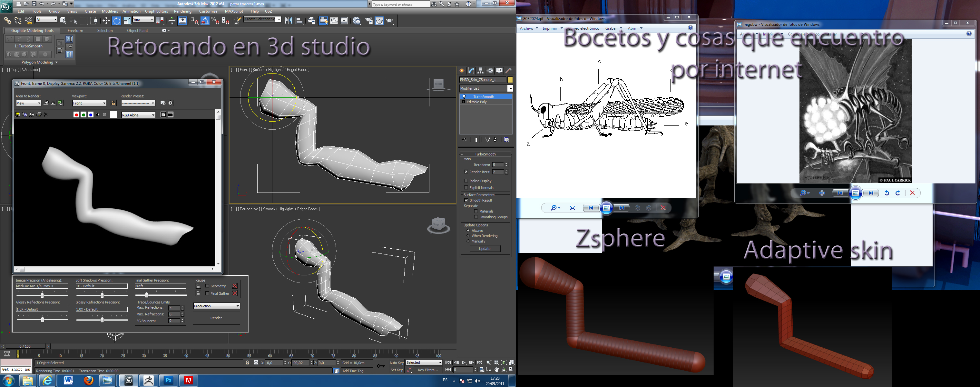Uncheck the Smooth Result checkbox
Image resolution: width=980 pixels, height=387 pixels.
pyautogui.click(x=466, y=200)
